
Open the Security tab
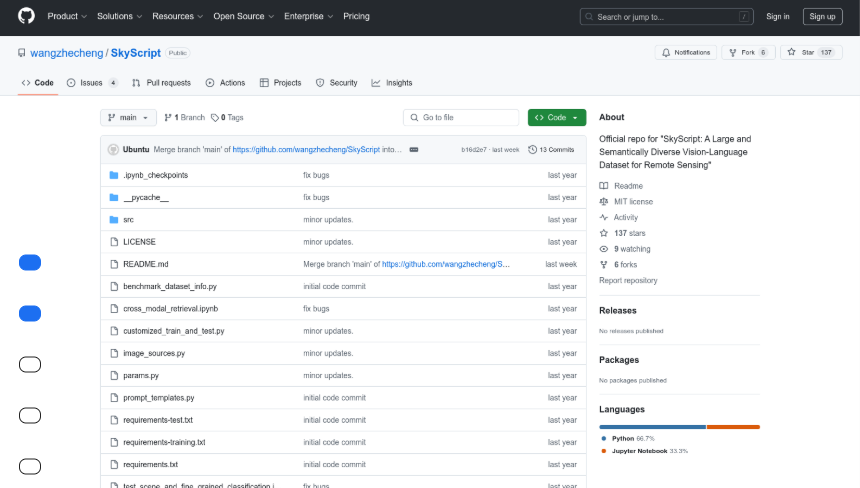(x=337, y=83)
